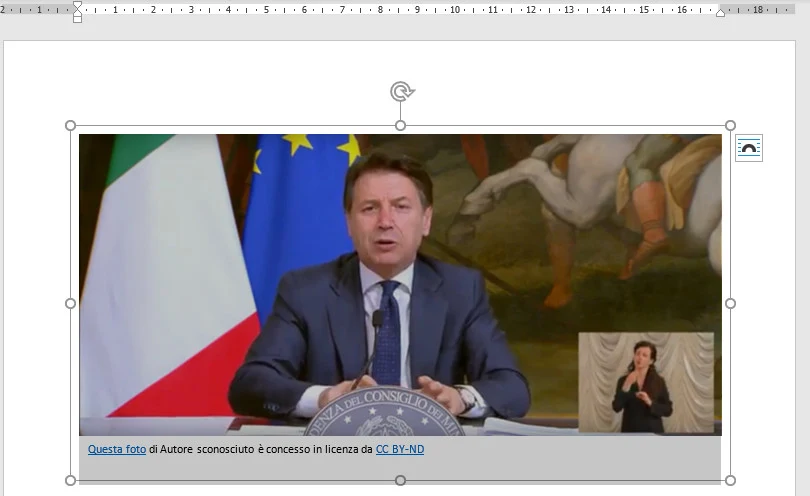Click the sign language interpreter inset

pos(645,383)
